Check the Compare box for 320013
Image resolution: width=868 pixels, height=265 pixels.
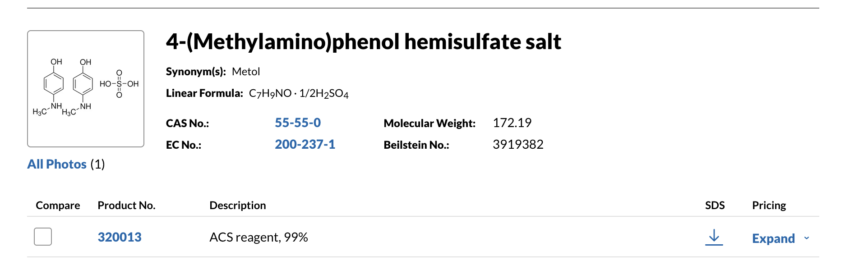tap(43, 237)
